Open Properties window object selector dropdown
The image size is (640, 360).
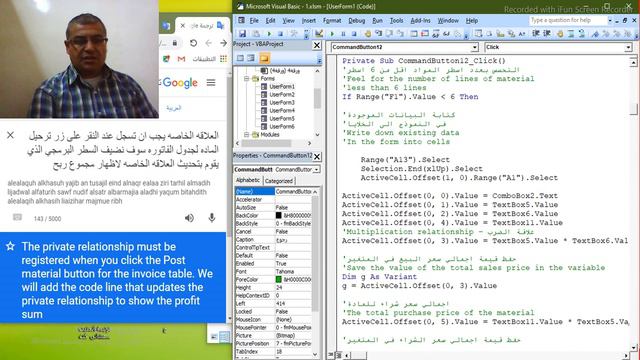(x=316, y=169)
